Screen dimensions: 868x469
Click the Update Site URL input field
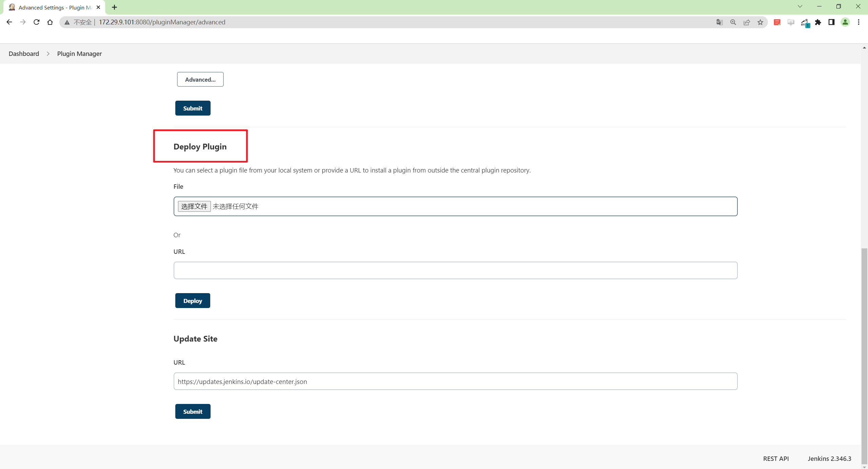point(455,381)
